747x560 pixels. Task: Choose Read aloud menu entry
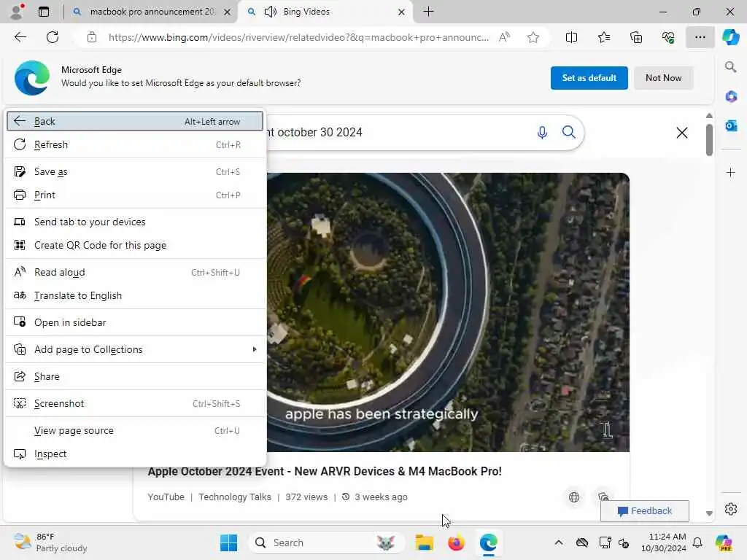(135, 273)
